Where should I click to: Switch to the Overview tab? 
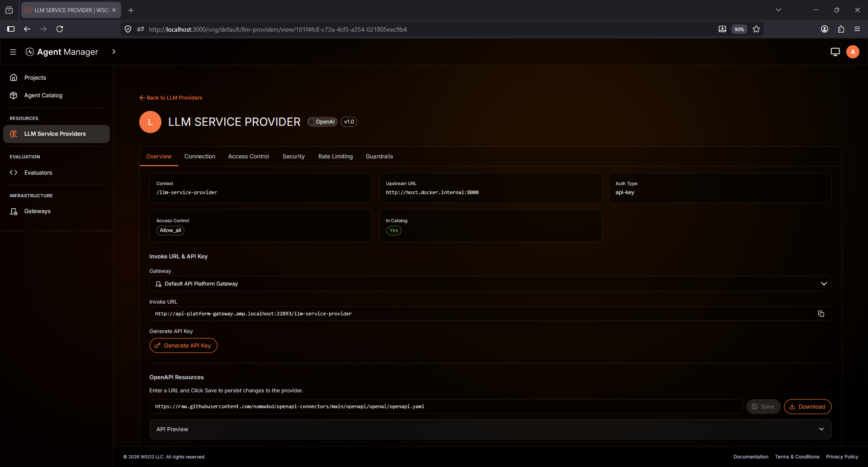[159, 157]
